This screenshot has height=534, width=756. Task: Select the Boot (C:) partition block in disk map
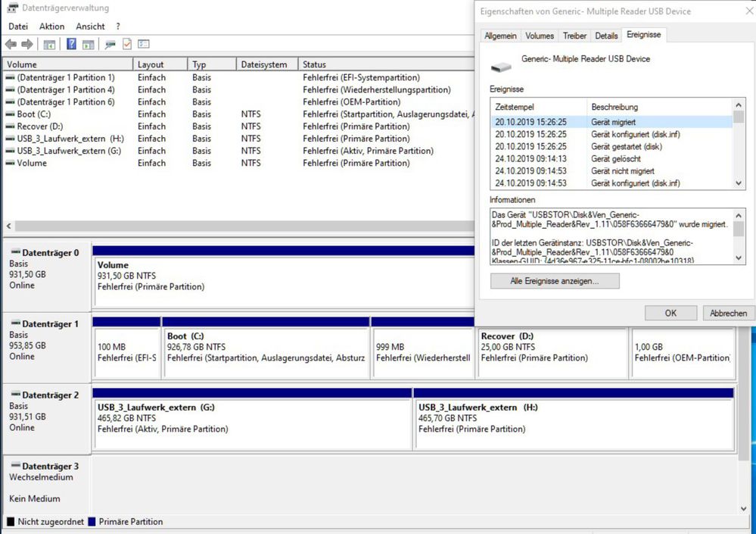[x=266, y=352]
